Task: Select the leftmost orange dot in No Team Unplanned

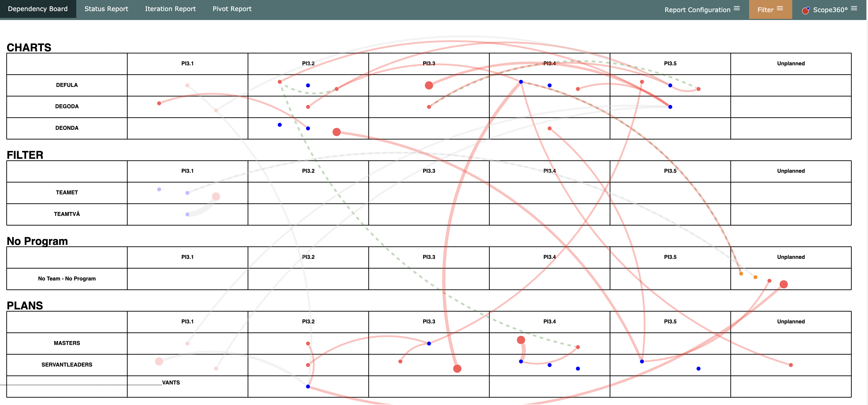Action: [741, 274]
